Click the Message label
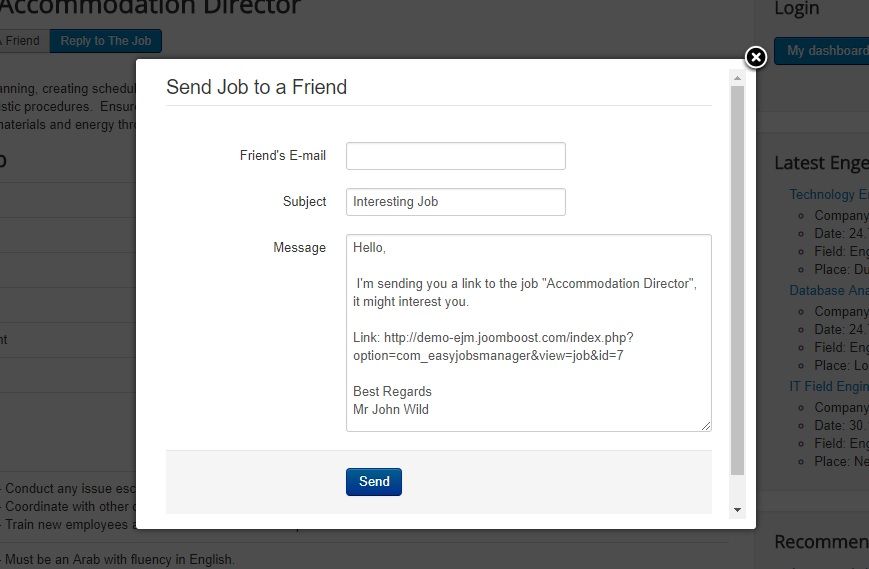 pos(299,248)
